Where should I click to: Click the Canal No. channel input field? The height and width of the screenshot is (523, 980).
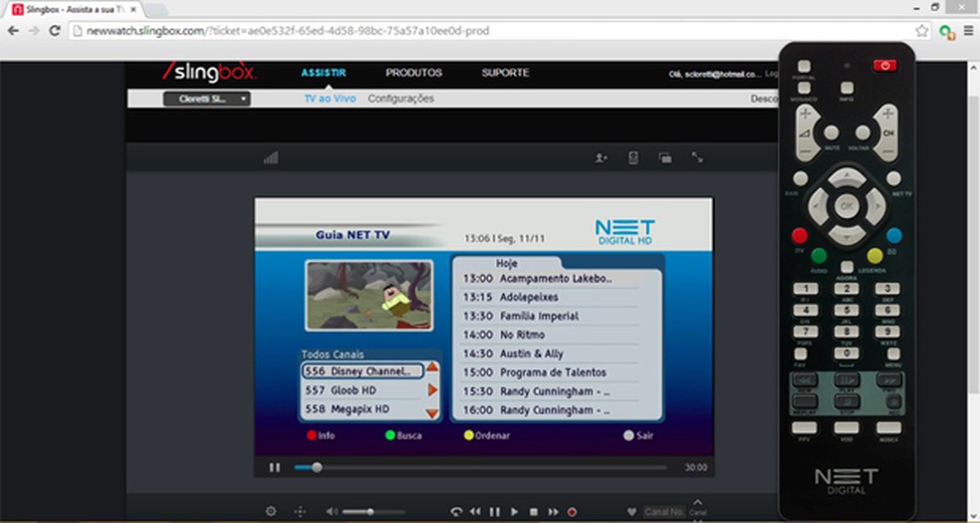(663, 512)
